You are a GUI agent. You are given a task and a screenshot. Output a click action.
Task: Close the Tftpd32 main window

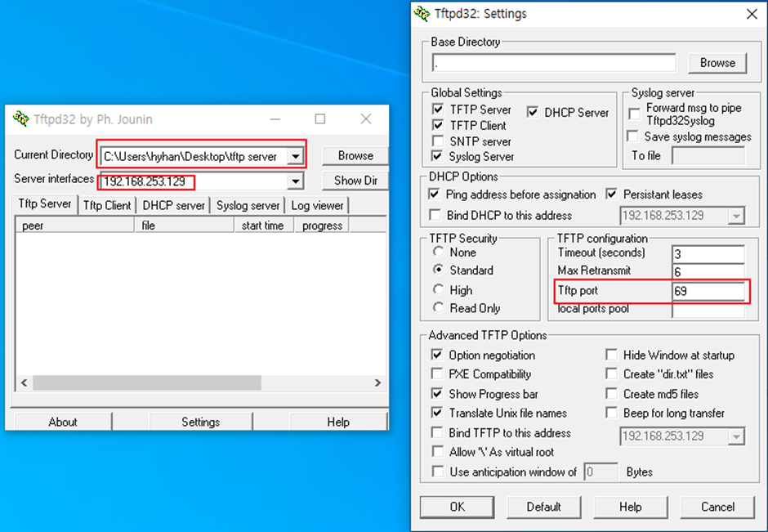point(366,119)
